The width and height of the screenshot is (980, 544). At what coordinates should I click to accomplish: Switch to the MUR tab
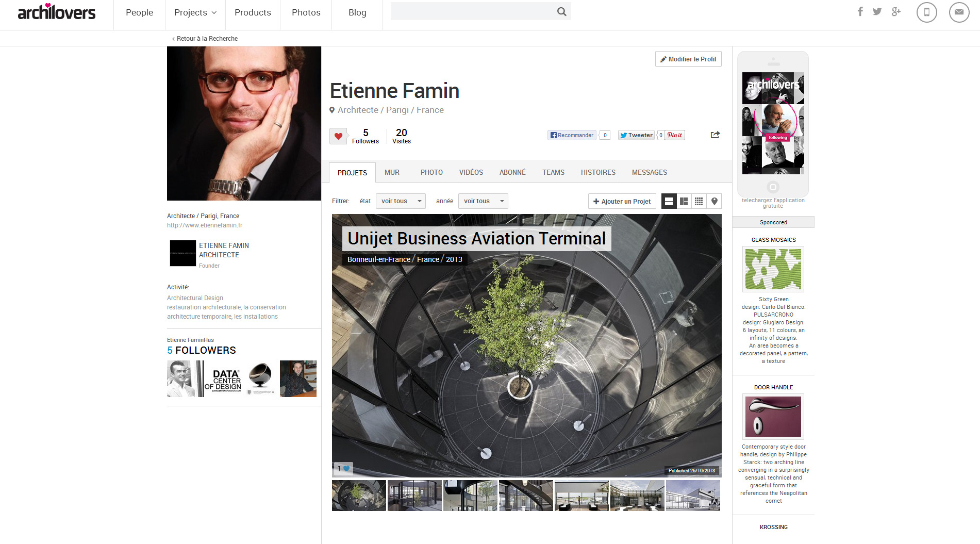392,172
